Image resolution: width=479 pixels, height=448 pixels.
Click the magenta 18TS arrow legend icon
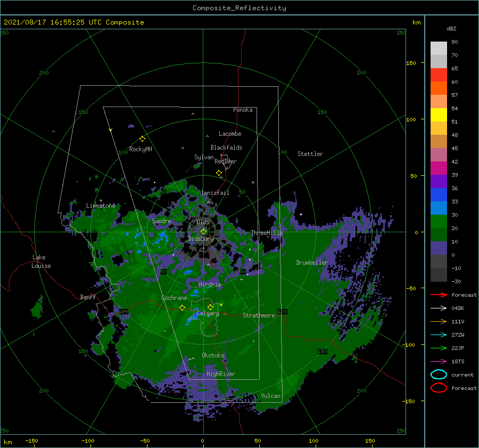pyautogui.click(x=439, y=361)
